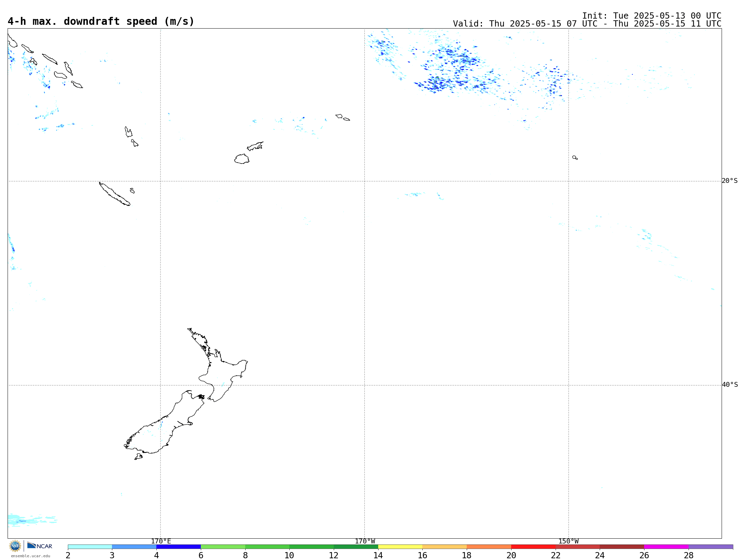Click the magenta 26-28 color swatch
Screen dimensions: 744x560
(666, 547)
